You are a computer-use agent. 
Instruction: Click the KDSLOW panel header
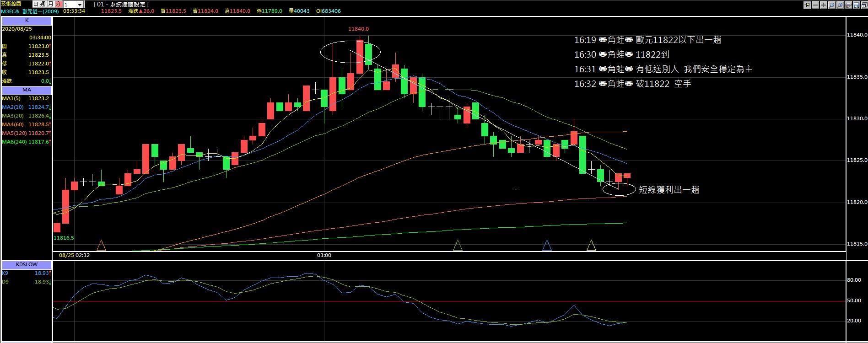point(27,264)
